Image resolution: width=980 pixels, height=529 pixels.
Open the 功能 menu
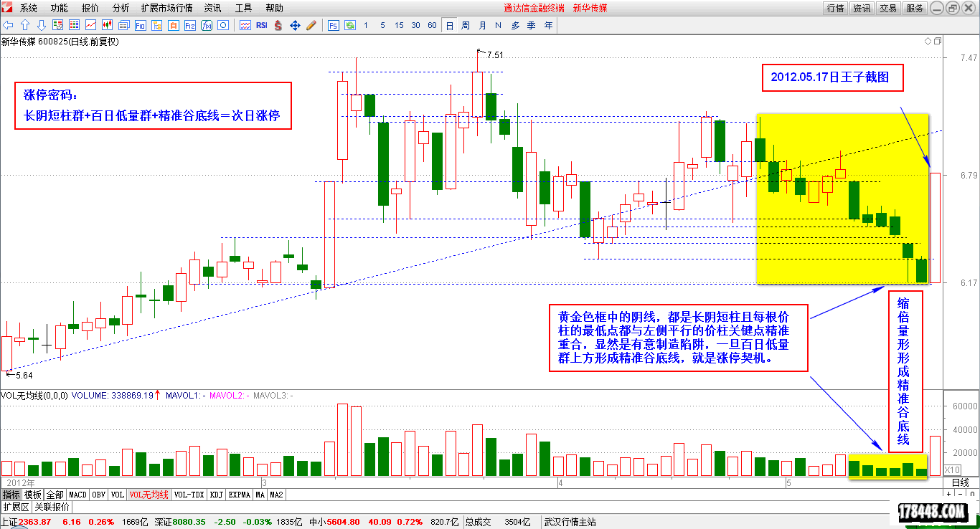coord(59,8)
